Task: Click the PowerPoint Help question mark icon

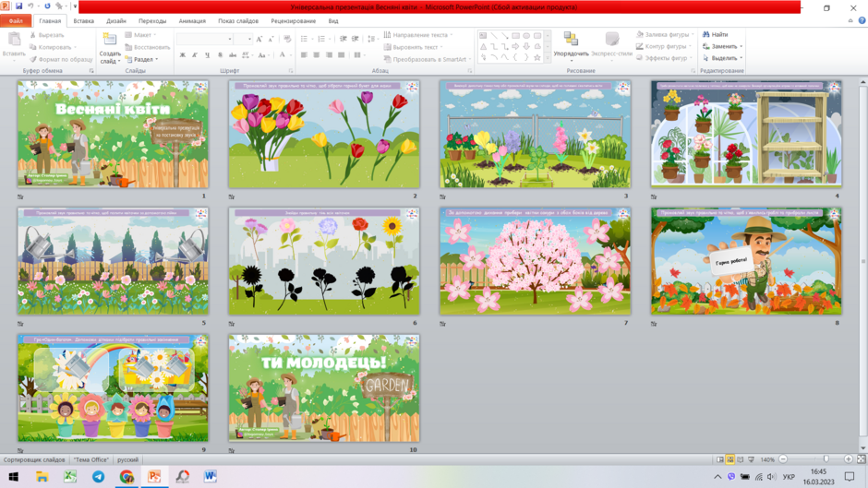Action: click(x=862, y=20)
